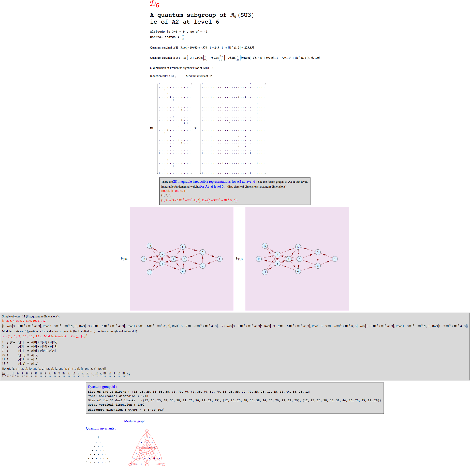Click the E1 induction matrix
The height and width of the screenshot is (476, 470).
pyautogui.click(x=174, y=128)
